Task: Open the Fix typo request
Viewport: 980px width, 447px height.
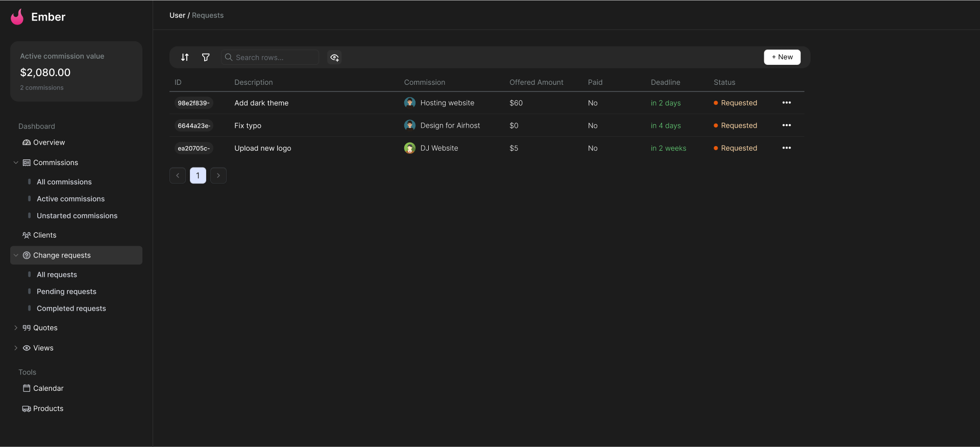Action: tap(248, 125)
